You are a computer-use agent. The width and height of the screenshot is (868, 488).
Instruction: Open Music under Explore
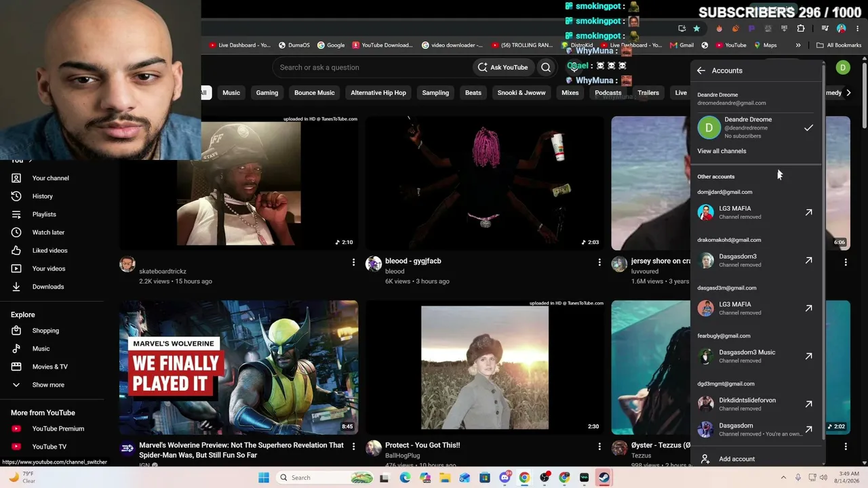pyautogui.click(x=41, y=348)
